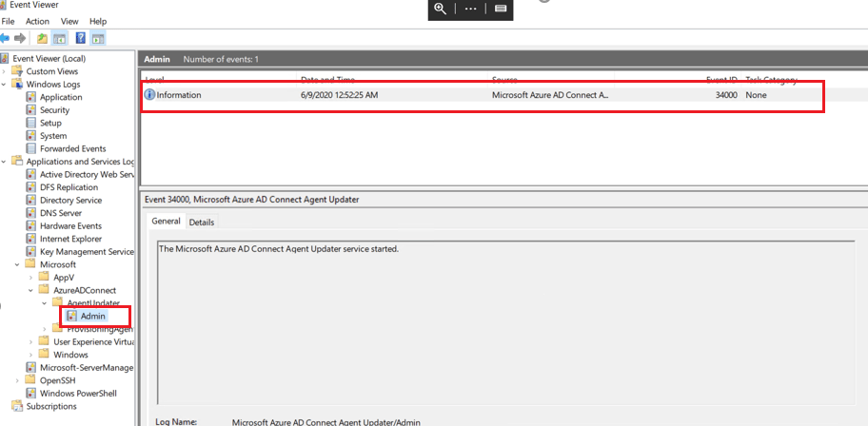Open the View menu
This screenshot has width=868, height=426.
[69, 21]
